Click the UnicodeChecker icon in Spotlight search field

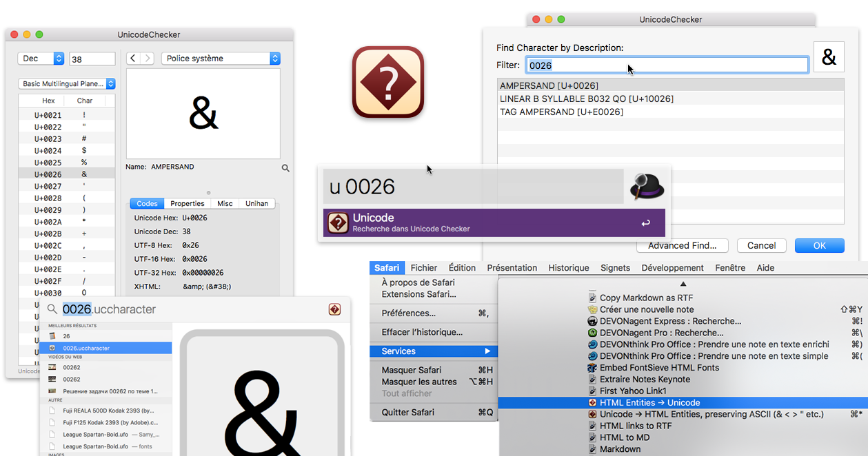(334, 310)
